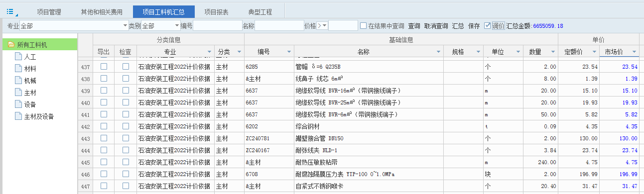Enable the 在结果中查询 checkbox
The height and width of the screenshot is (194, 644).
364,25
